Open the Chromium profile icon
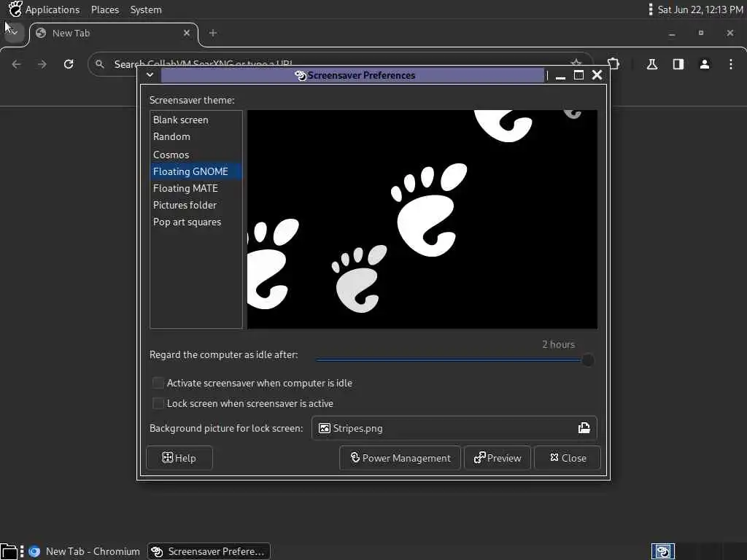 pyautogui.click(x=705, y=64)
